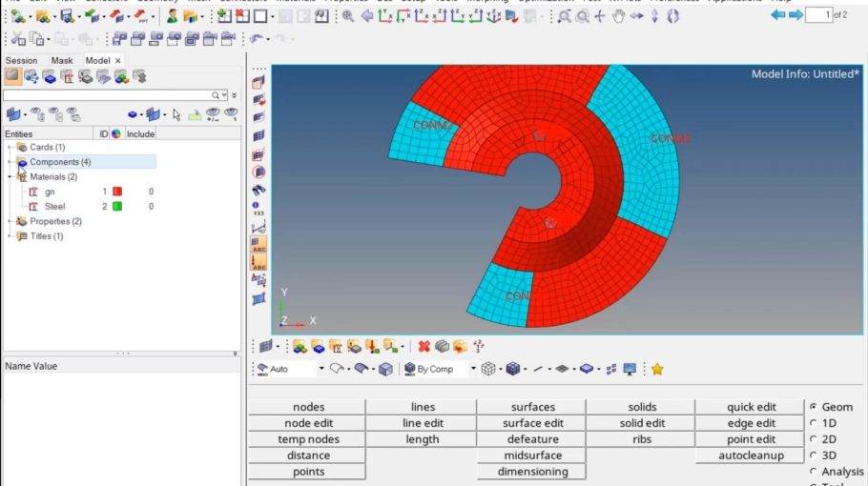This screenshot has height=486, width=868.
Task: Open the autocleanup panel
Action: point(752,456)
